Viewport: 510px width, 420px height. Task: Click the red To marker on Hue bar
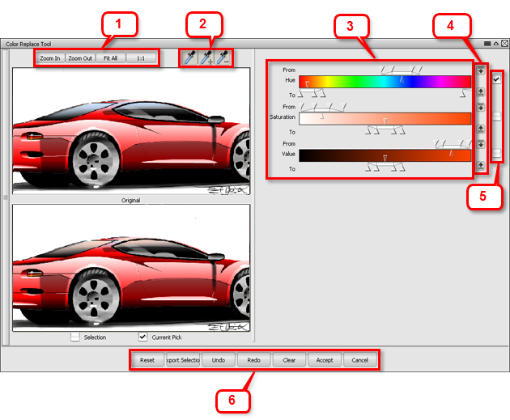307,84
